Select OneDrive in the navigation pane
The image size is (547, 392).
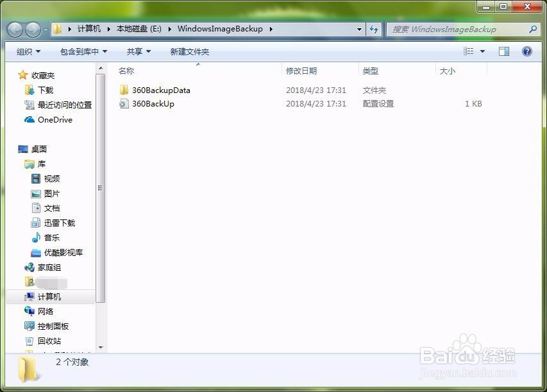point(54,119)
